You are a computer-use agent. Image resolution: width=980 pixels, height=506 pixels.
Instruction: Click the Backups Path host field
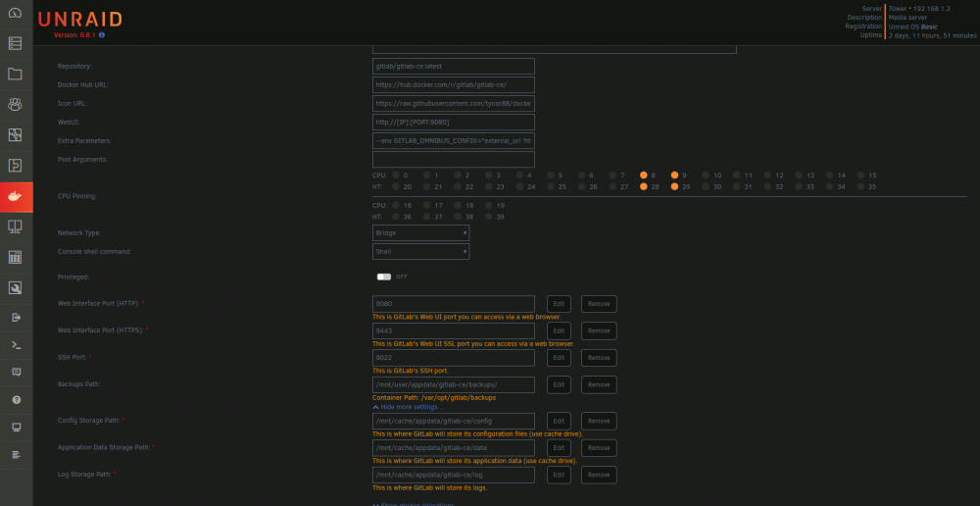point(454,384)
